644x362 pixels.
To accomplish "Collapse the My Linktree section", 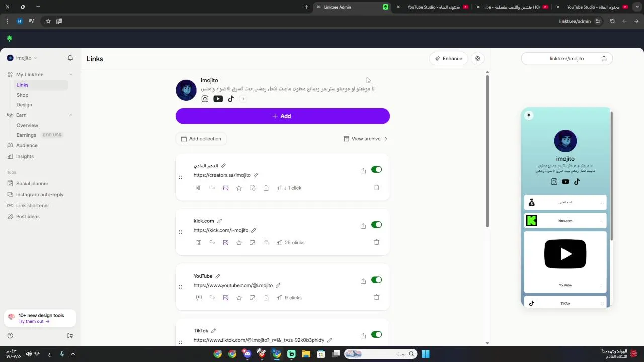I will pos(71,75).
